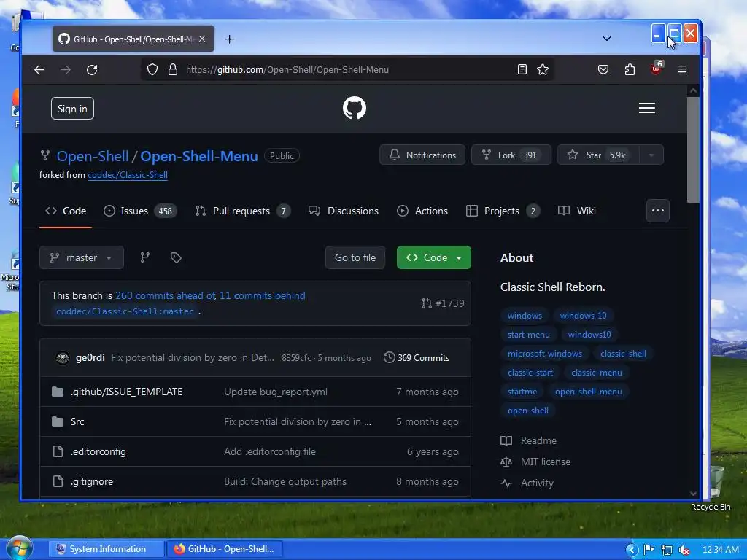The image size is (747, 560).
Task: Open the Open-Shell owner link
Action: click(x=93, y=156)
